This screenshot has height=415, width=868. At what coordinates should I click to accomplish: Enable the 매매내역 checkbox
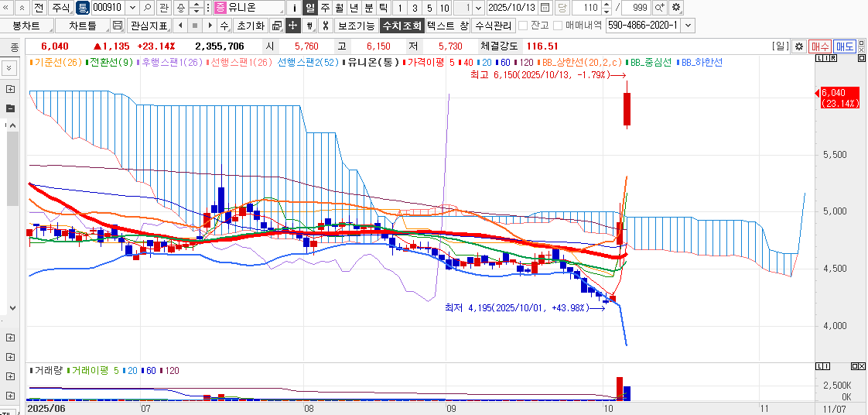(558, 26)
